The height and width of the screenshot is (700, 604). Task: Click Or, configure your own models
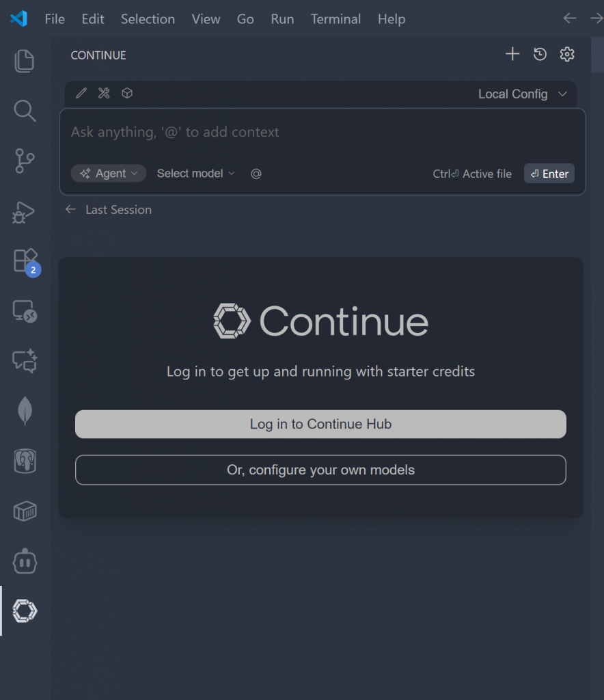click(x=320, y=470)
